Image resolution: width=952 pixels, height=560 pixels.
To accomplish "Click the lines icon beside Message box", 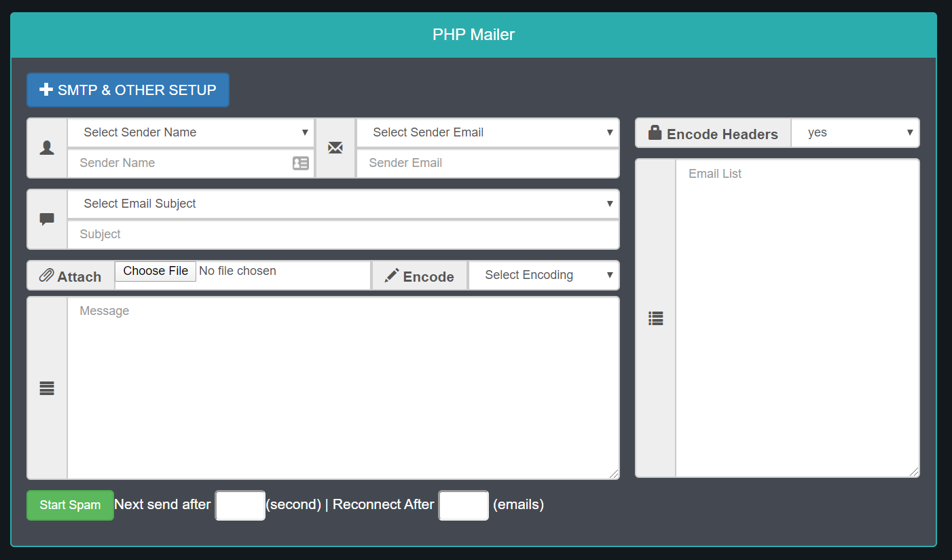I will click(47, 389).
